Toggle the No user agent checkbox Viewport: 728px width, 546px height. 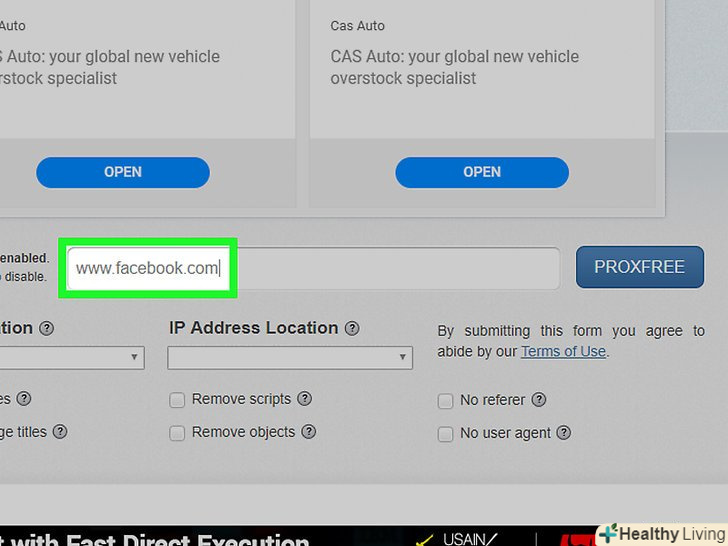pos(445,434)
